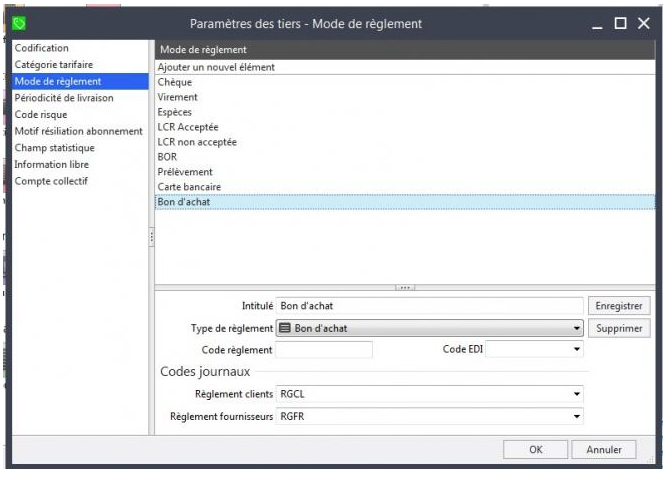Go to Périodicité de livraison

click(x=64, y=98)
